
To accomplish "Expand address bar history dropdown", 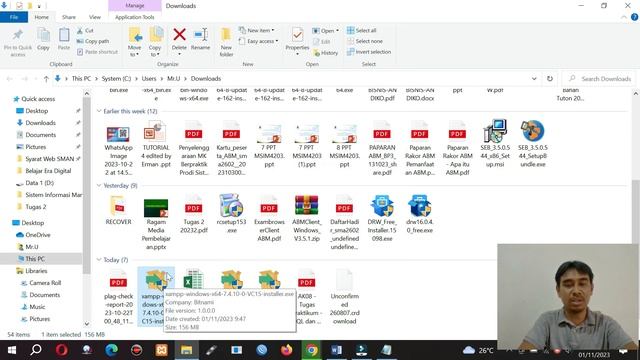I will [534, 79].
